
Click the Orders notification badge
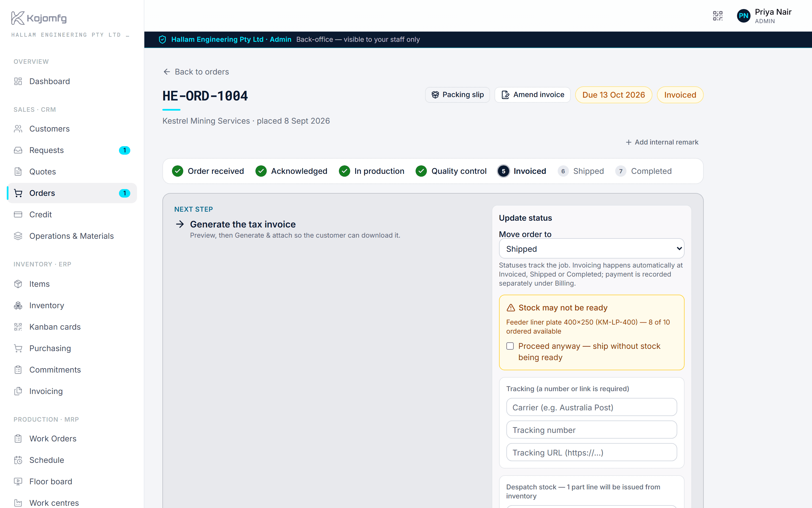point(125,193)
